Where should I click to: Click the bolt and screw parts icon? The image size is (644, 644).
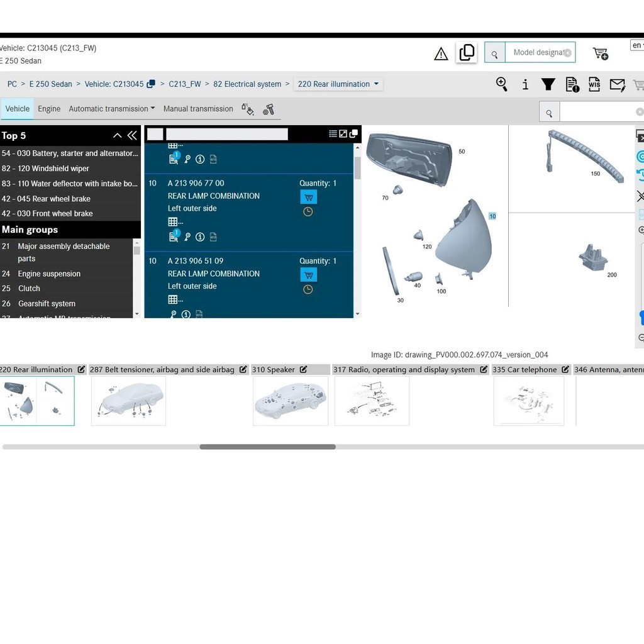click(269, 109)
